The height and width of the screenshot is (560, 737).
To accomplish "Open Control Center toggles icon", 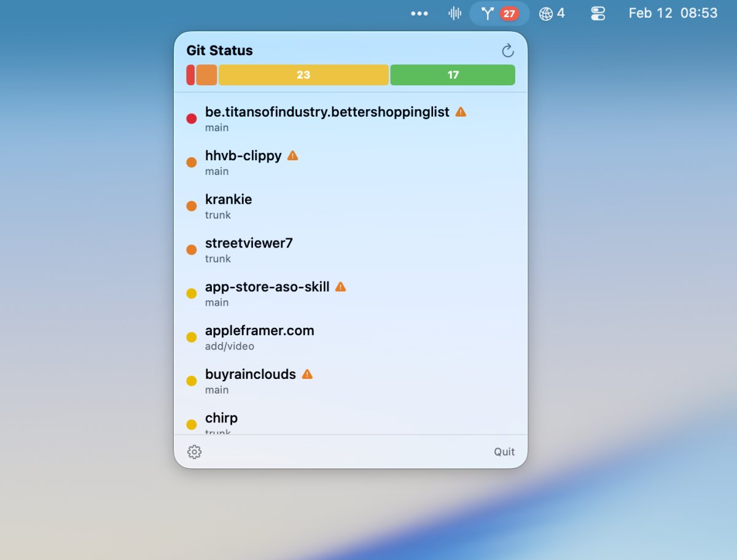I will click(x=598, y=14).
